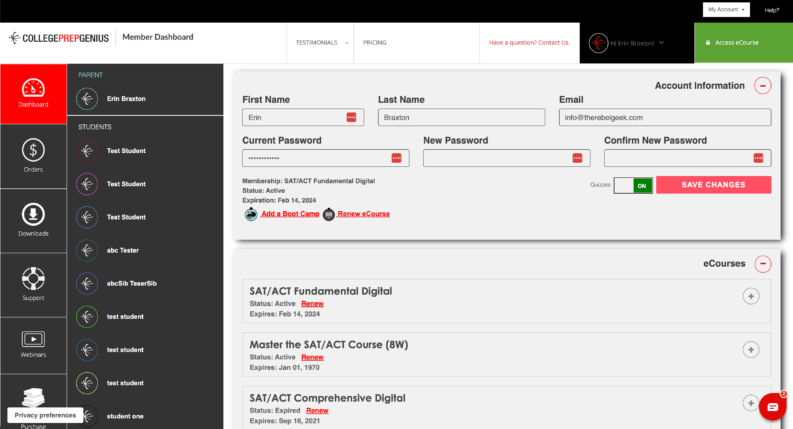Image resolution: width=793 pixels, height=429 pixels.
Task: Click lock icon on Access eCourse
Action: coord(708,42)
